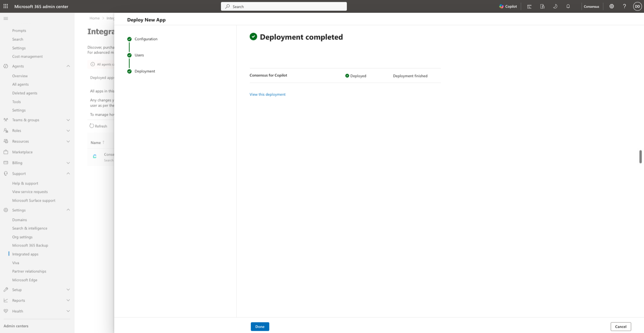Open notifications bell icon
This screenshot has height=333, width=644.
point(568,6)
